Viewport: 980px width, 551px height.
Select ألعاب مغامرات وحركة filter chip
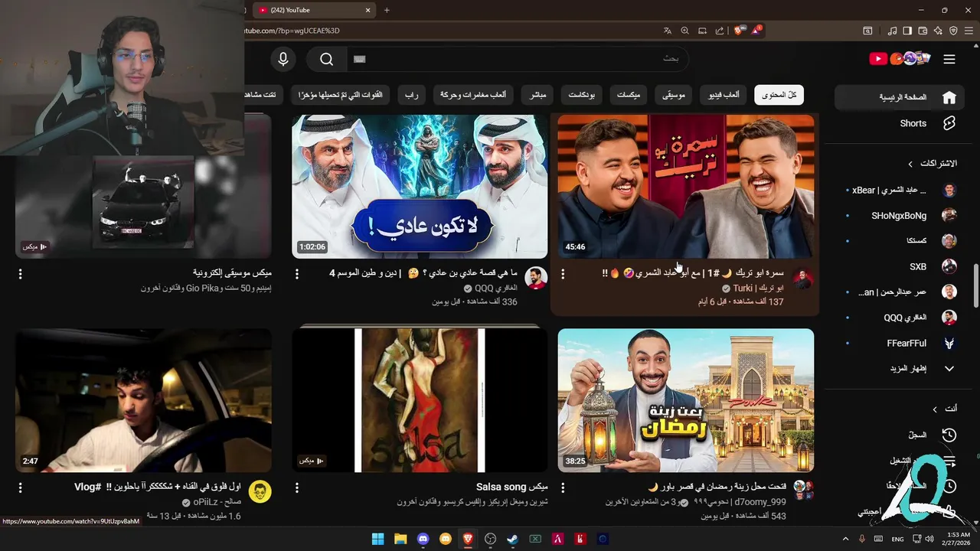point(473,95)
